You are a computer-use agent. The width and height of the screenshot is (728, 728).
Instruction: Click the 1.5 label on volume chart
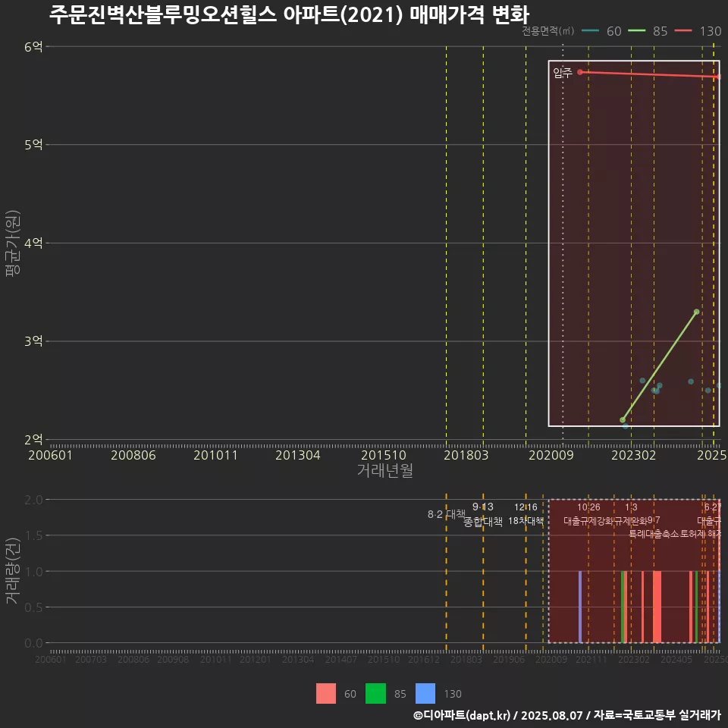pos(33,536)
